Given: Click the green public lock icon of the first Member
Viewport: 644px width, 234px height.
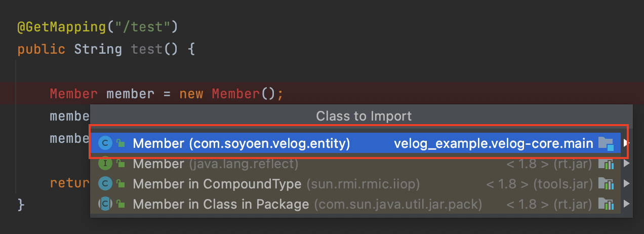Looking at the screenshot, I should coord(120,144).
